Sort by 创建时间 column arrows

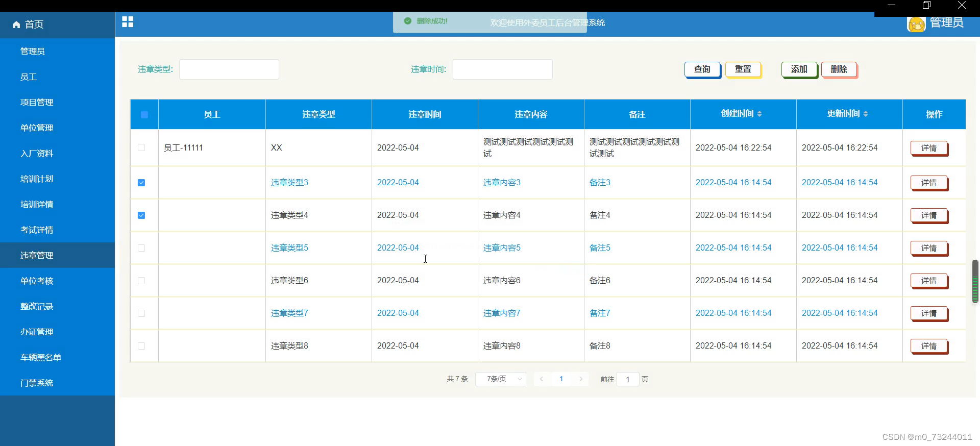[x=759, y=114]
